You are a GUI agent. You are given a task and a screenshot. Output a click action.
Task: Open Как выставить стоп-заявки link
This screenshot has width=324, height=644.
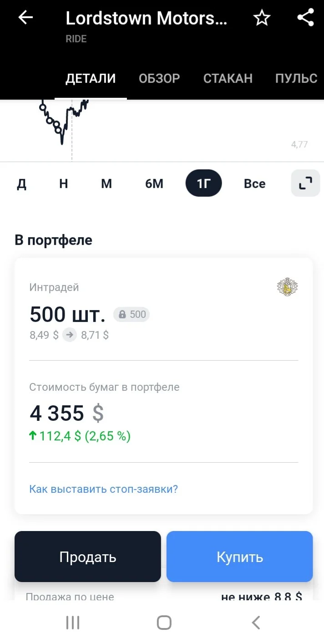tap(103, 489)
